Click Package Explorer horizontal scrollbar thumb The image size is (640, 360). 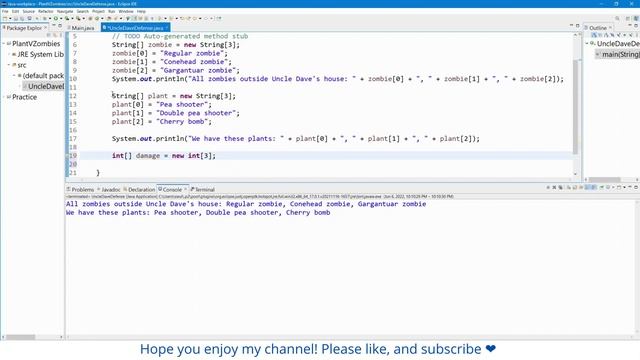click(20, 337)
